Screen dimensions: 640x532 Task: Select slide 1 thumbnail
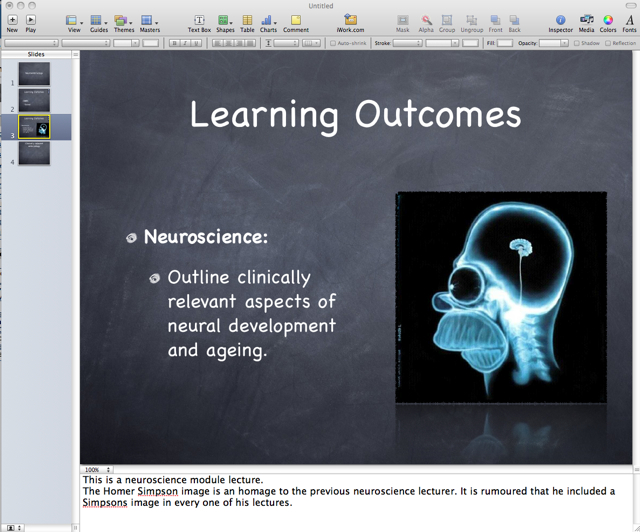pyautogui.click(x=34, y=73)
